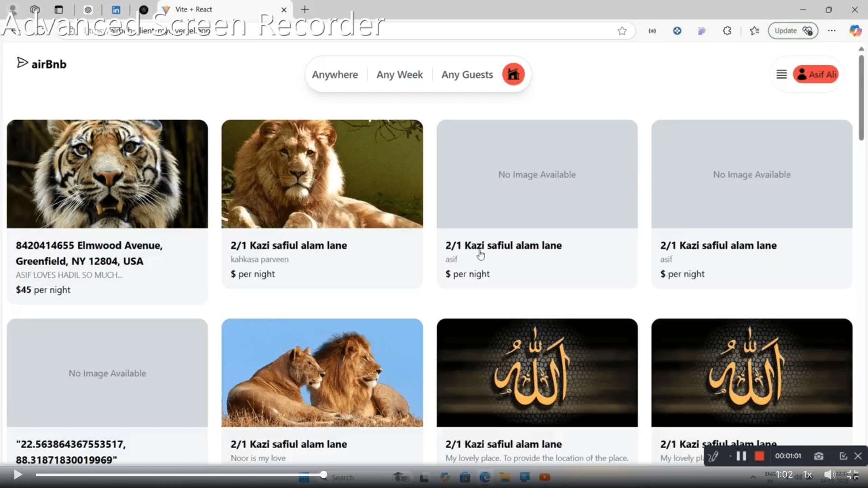Click the $45 per night price

(43, 290)
